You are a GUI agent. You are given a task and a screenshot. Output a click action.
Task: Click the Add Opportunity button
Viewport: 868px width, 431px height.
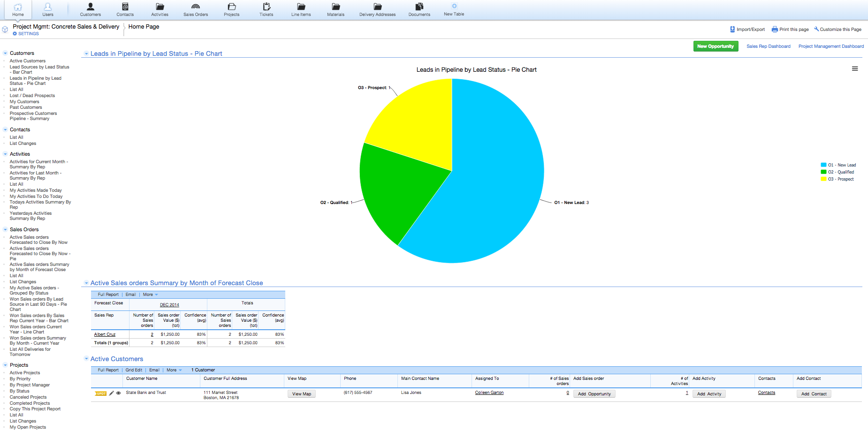[x=594, y=394]
